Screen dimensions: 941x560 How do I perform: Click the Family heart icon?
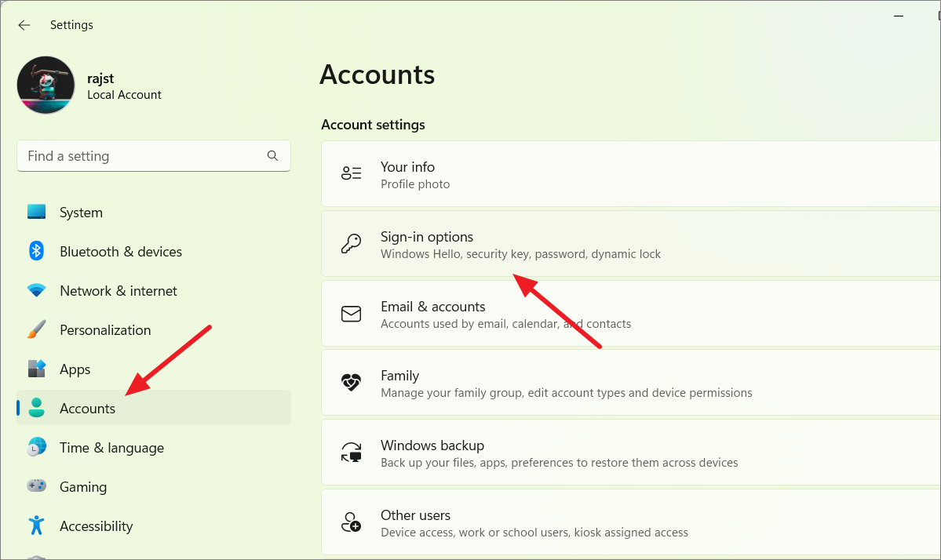coord(351,383)
